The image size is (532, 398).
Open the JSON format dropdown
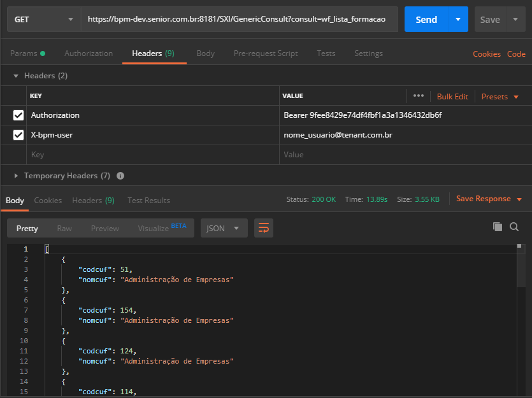pos(224,228)
